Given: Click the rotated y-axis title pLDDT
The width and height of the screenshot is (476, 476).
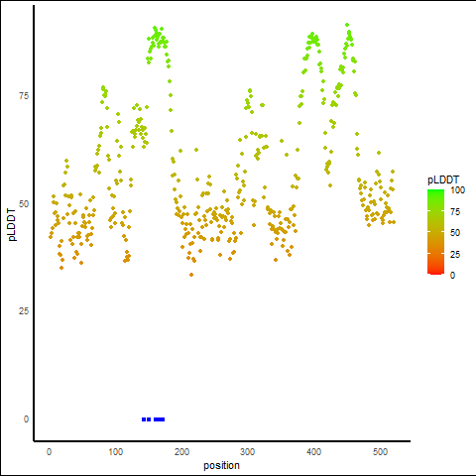Looking at the screenshot, I should (12, 225).
